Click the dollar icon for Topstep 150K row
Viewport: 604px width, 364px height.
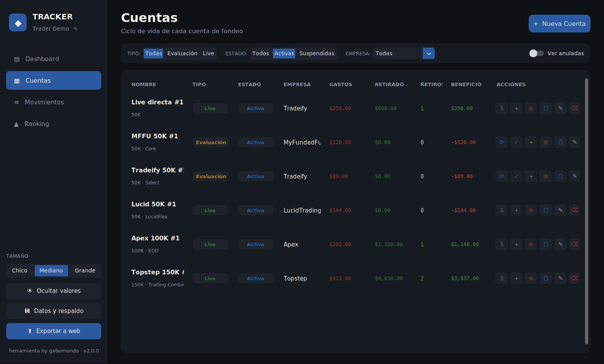click(x=502, y=278)
